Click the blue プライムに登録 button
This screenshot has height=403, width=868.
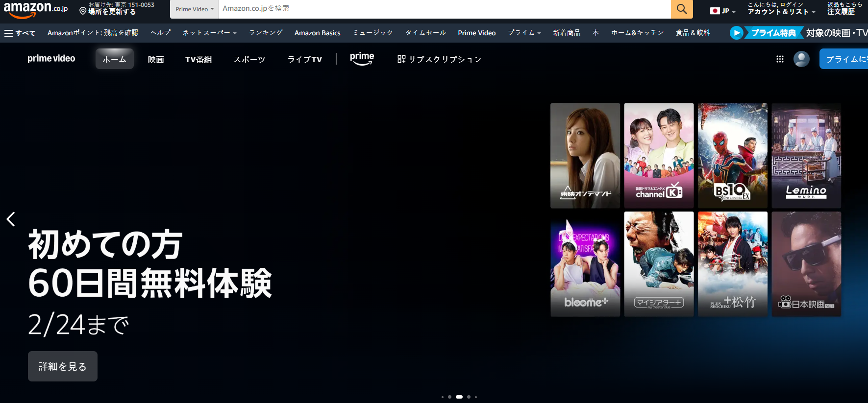[x=843, y=59]
